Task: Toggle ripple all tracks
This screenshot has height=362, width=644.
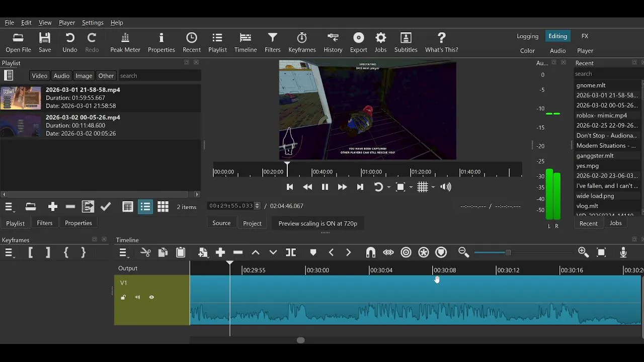Action: click(424, 252)
